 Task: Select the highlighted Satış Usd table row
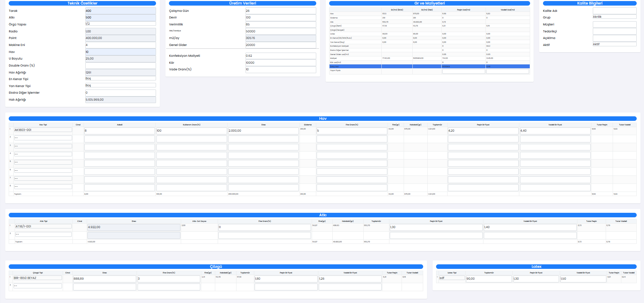pyautogui.click(x=429, y=66)
